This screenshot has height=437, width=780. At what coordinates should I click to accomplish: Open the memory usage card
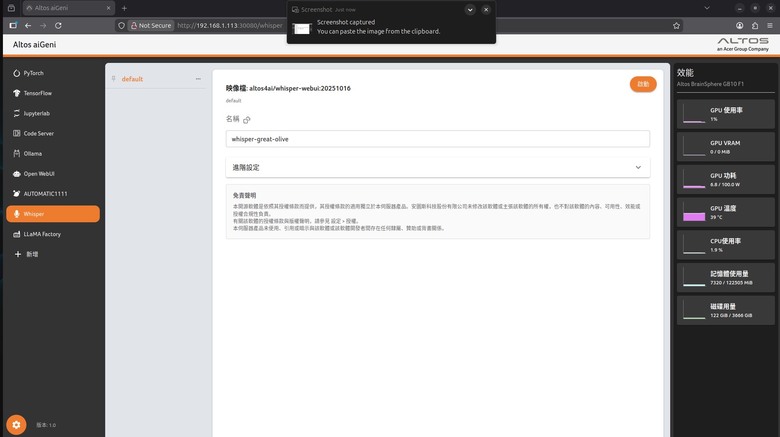click(x=725, y=278)
